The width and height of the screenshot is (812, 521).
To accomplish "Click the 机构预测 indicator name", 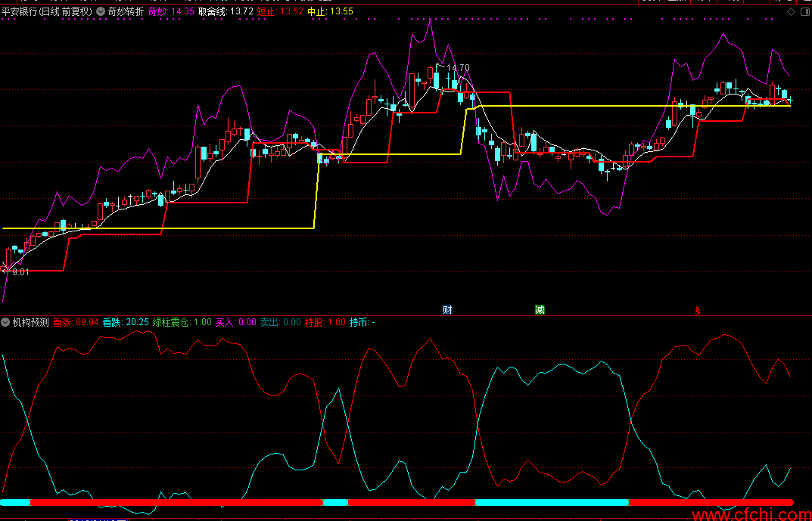I will click(x=30, y=322).
